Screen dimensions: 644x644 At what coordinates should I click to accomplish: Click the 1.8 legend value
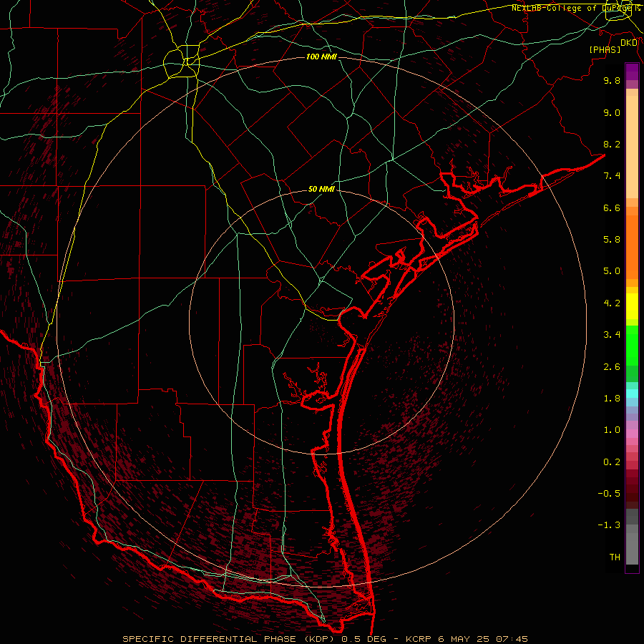click(612, 399)
